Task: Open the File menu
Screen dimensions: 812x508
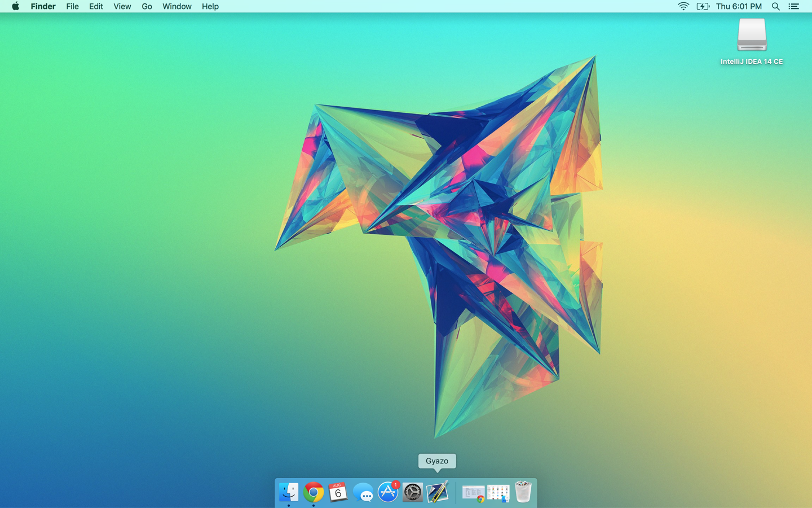Action: coord(72,6)
